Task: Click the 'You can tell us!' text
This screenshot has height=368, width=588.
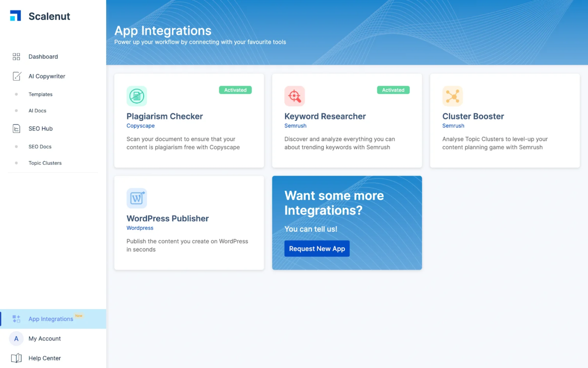Action: [311, 229]
